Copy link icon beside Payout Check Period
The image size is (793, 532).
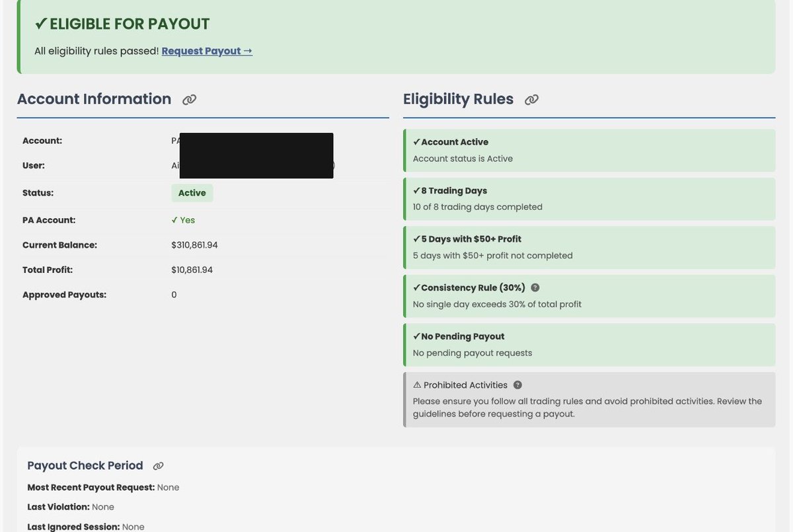tap(158, 466)
